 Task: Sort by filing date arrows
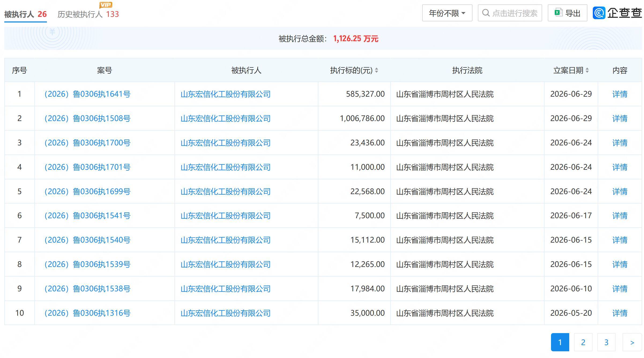point(587,70)
